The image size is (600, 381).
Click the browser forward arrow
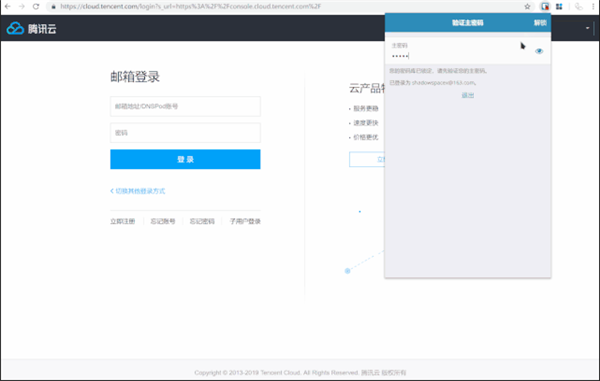pos(22,7)
